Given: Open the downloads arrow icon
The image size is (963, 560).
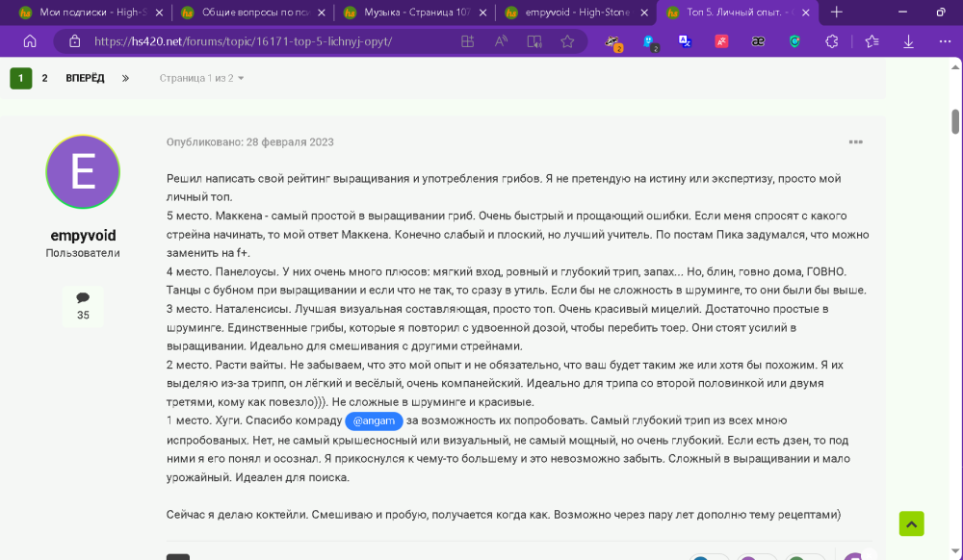Looking at the screenshot, I should pos(908,41).
